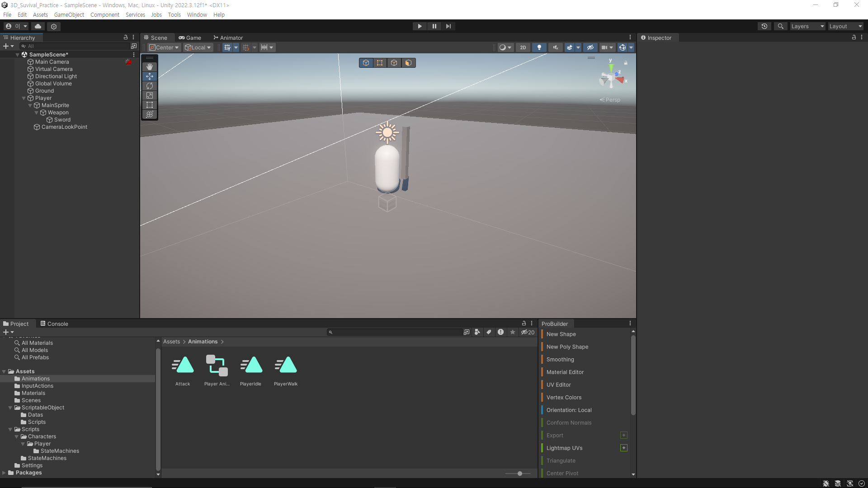Toggle the Inspector lock

click(854, 38)
